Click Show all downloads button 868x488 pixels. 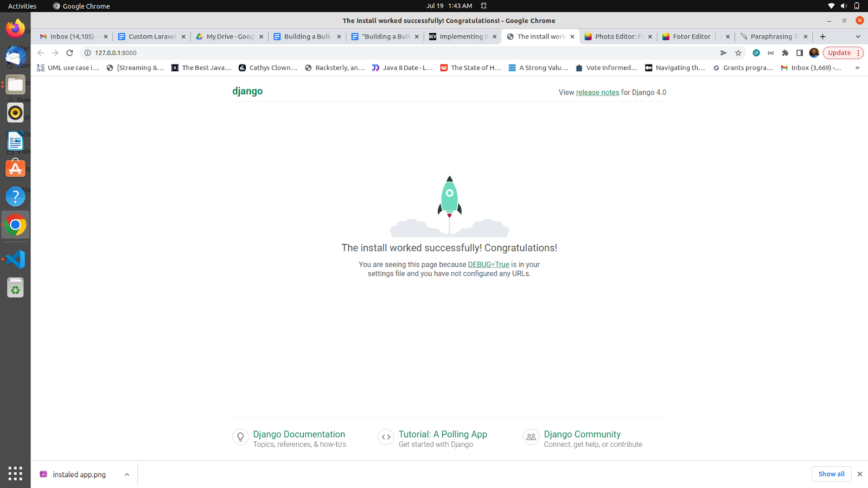click(x=831, y=474)
